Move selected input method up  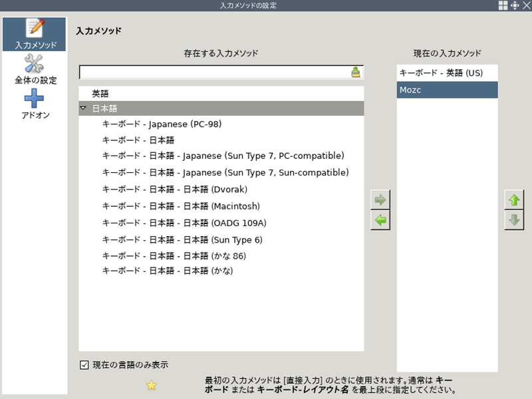[x=513, y=199]
